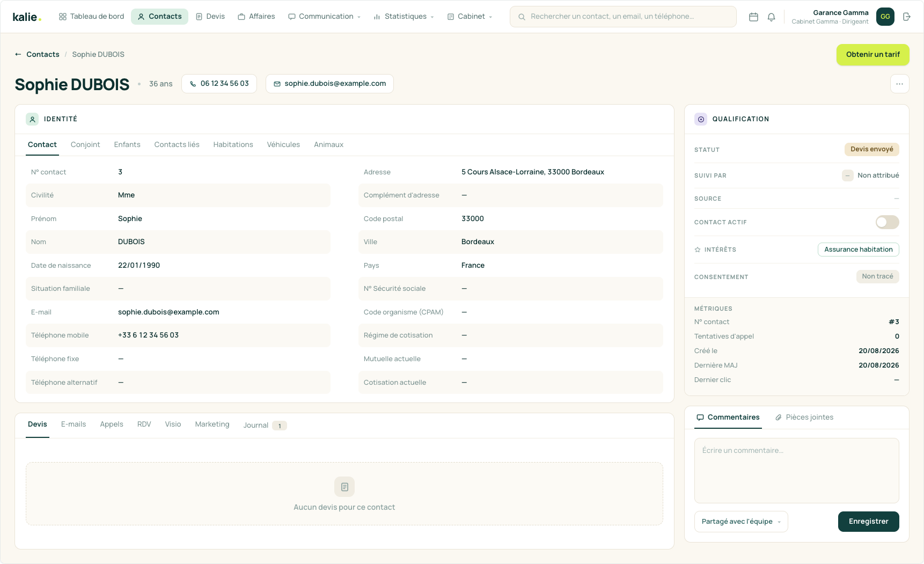The image size is (924, 564).
Task: Open the Marketing tab
Action: coord(212,424)
